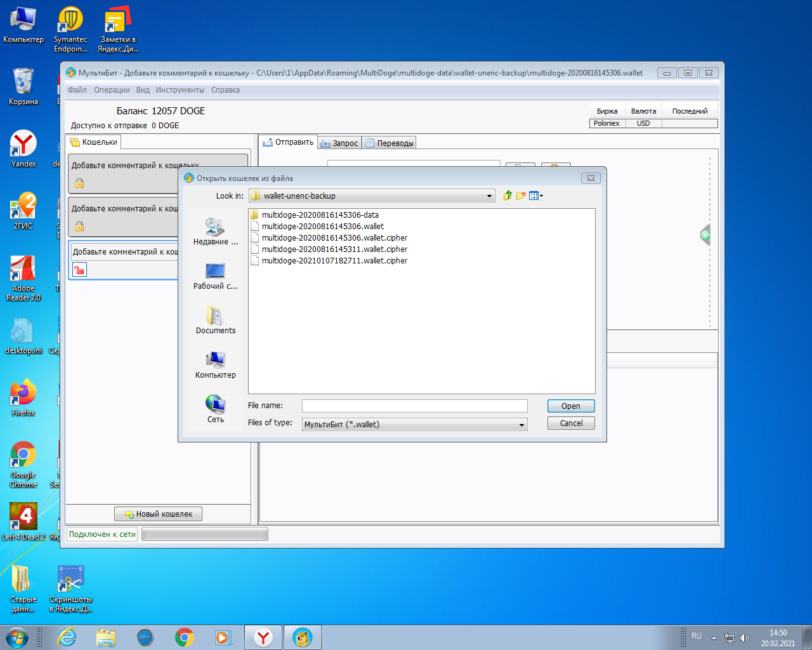Screen dimensions: 812x650
Task: Click volume icon in system tray
Action: (x=745, y=638)
